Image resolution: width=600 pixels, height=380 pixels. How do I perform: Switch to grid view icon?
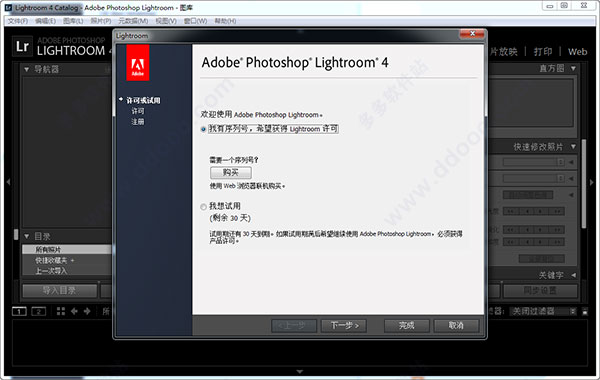61,311
